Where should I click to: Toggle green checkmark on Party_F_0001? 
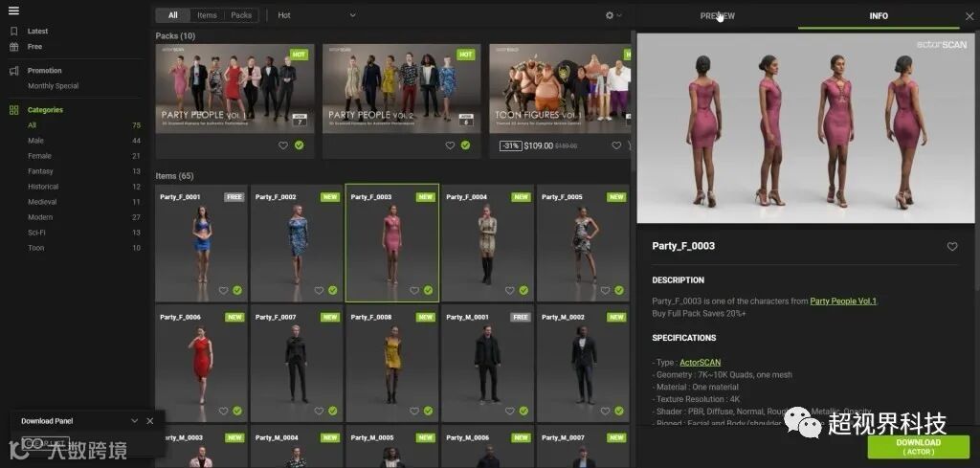coord(237,291)
